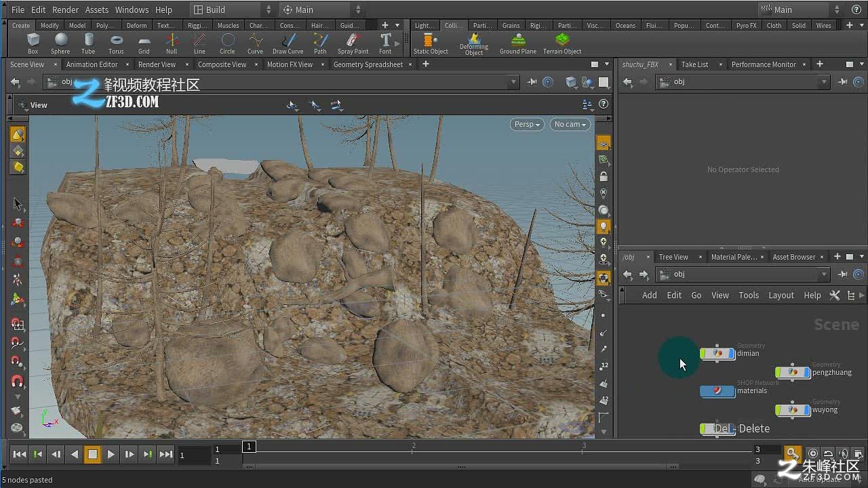
Task: Switch to the Geometry Spreadsheet tab
Action: [368, 64]
